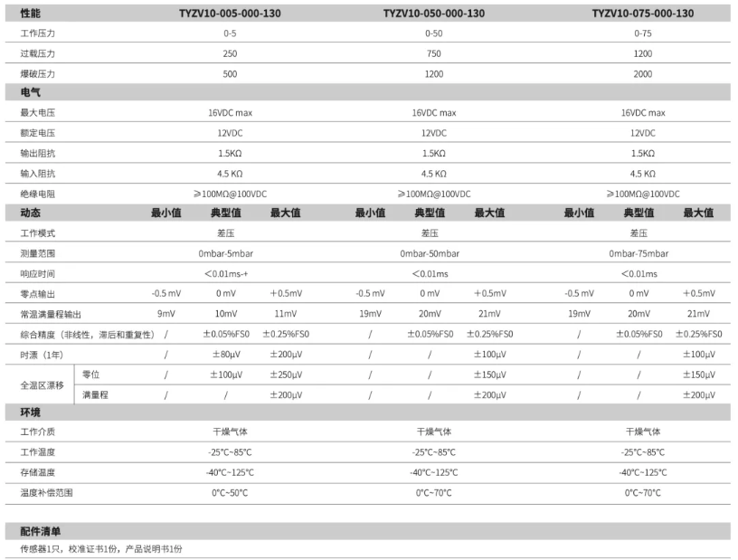Click the '工作压力' row label
This screenshot has height=560, width=738.
coord(38,33)
